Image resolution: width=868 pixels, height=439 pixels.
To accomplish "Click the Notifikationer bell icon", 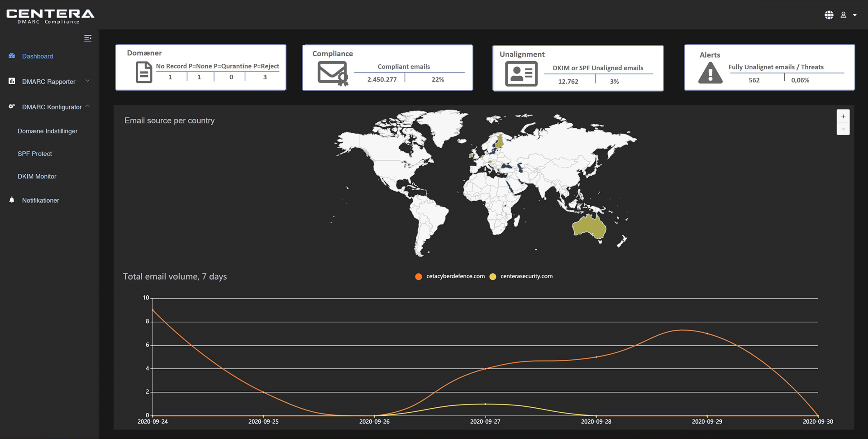I will 12,200.
